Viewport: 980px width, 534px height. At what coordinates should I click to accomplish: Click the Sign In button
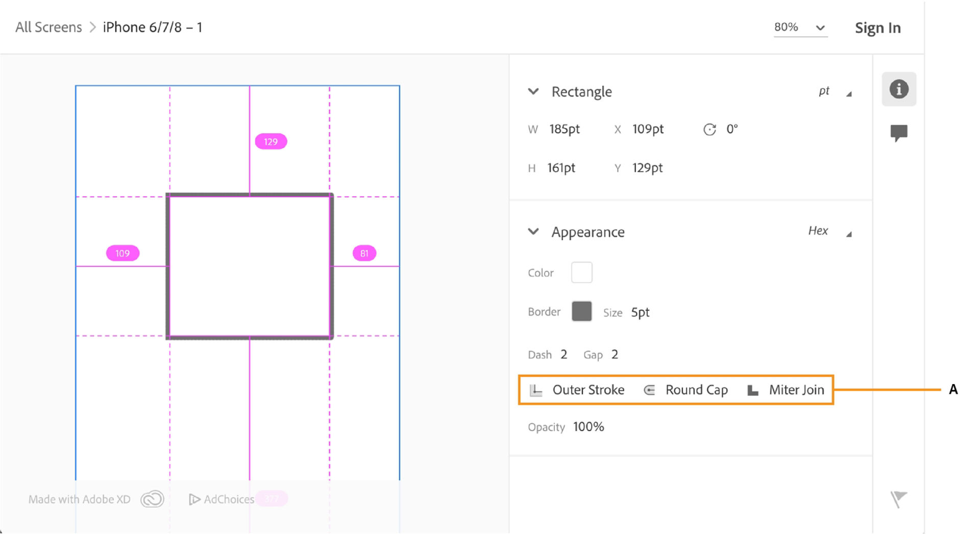(877, 28)
